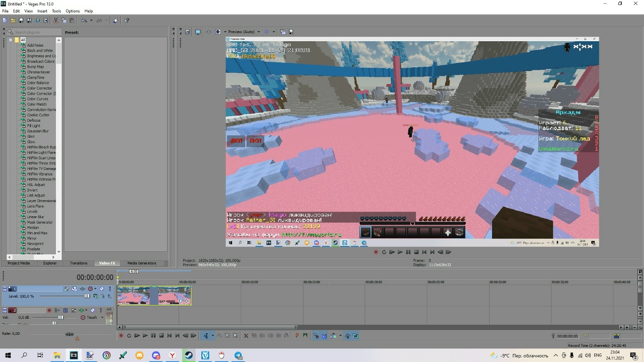Click the delete X icon in timeline toolbar
Screen dimensions: 644x362
pos(246,336)
